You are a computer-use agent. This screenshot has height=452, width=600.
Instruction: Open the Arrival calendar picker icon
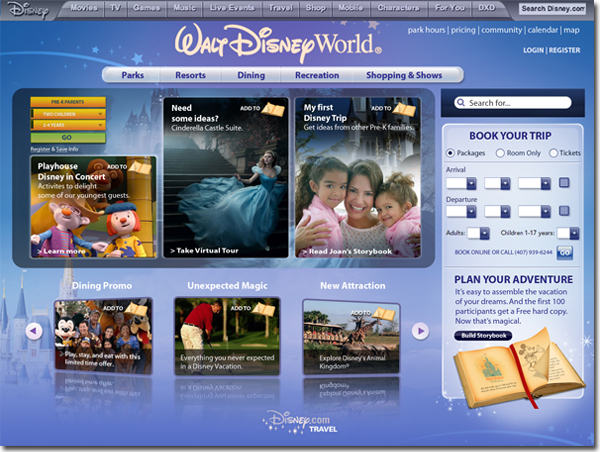pyautogui.click(x=564, y=183)
